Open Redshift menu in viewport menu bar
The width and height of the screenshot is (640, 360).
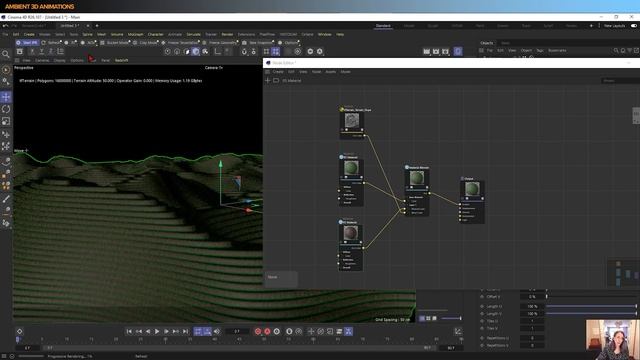pyautogui.click(x=121, y=60)
